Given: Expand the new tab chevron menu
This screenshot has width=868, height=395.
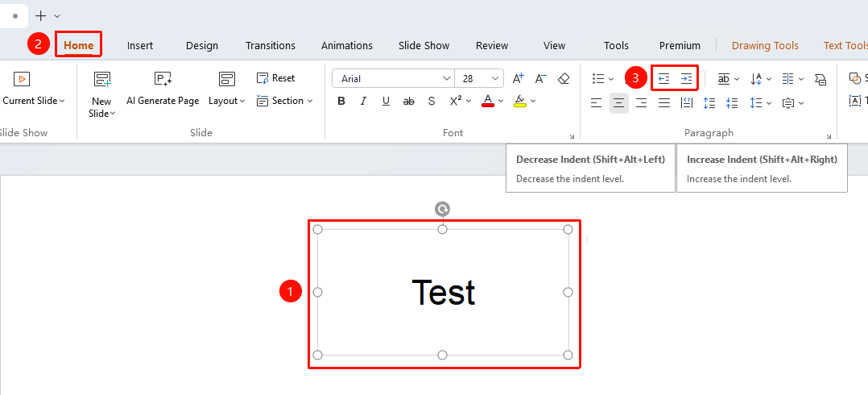Looking at the screenshot, I should coord(58,17).
